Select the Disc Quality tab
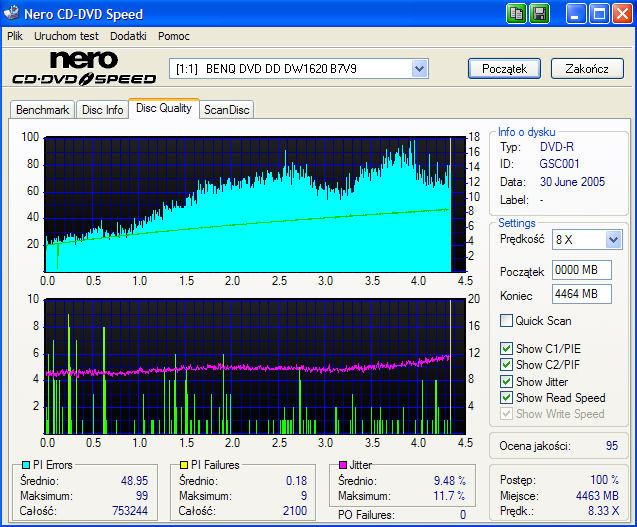Screen dimensions: 637x527 [x=164, y=108]
